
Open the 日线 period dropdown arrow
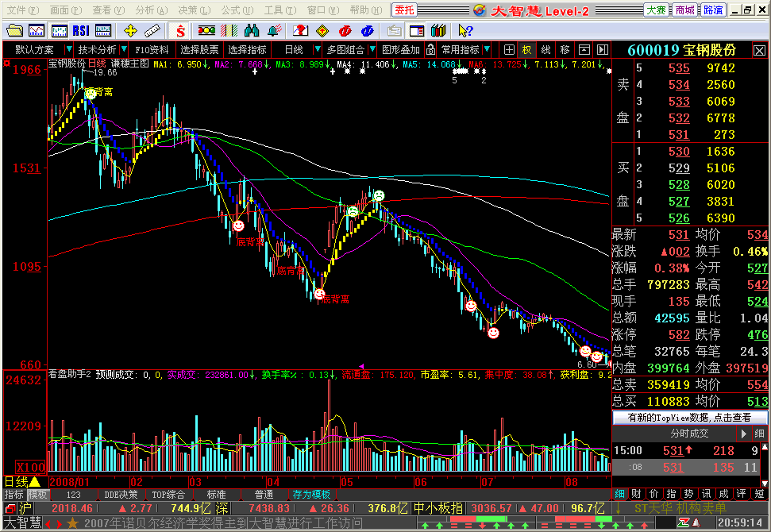pyautogui.click(x=317, y=50)
